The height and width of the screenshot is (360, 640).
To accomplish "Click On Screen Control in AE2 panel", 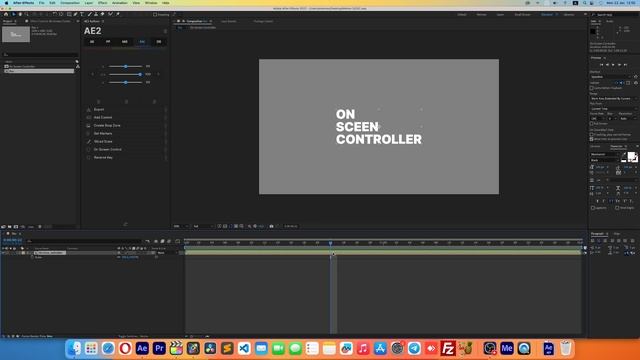I will click(x=107, y=149).
